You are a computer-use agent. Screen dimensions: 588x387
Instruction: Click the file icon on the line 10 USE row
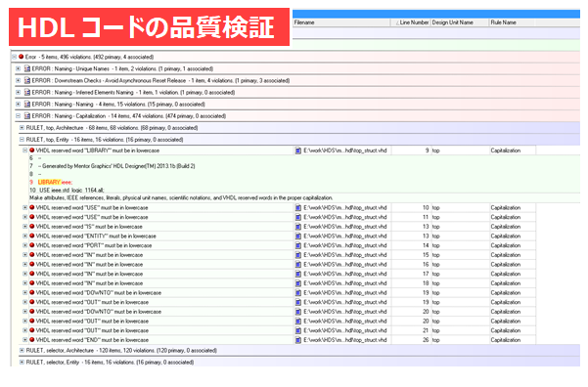tap(298, 207)
